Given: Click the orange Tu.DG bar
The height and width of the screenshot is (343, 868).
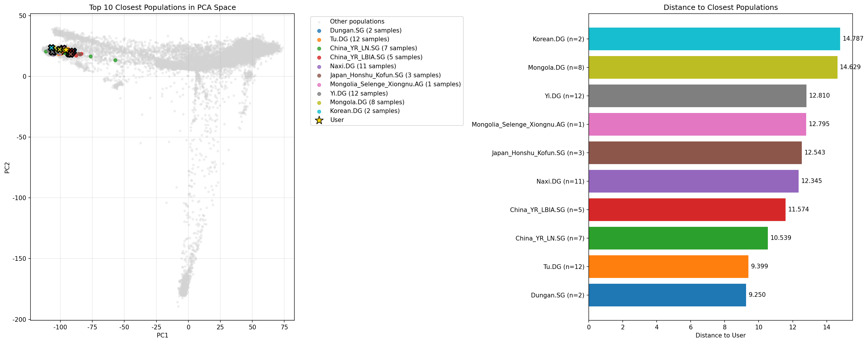Looking at the screenshot, I should coord(668,266).
